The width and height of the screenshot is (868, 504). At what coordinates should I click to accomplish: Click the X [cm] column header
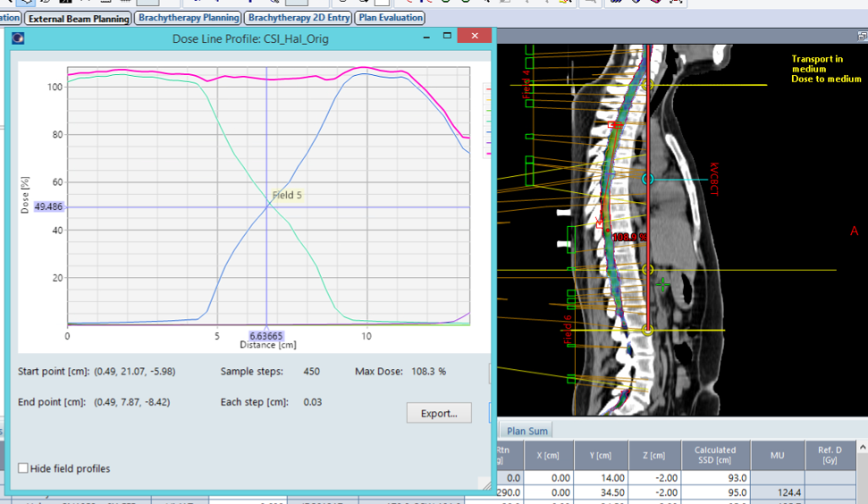tap(547, 456)
